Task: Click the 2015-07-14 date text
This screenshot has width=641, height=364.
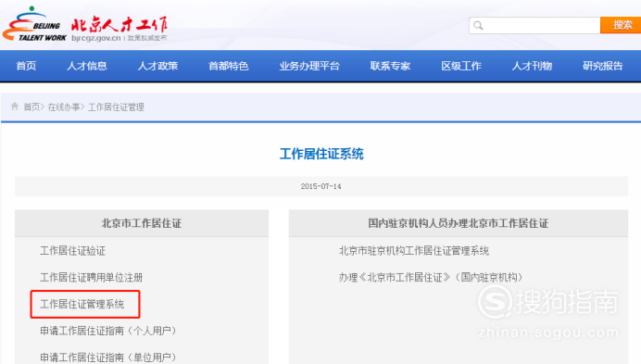Action: (x=320, y=186)
